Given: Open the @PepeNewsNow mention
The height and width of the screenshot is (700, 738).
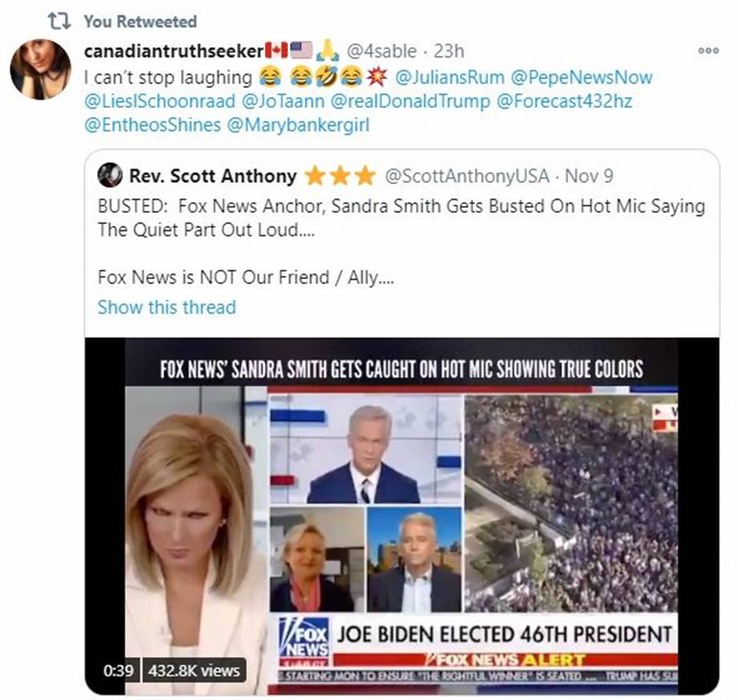Looking at the screenshot, I should pyautogui.click(x=582, y=77).
